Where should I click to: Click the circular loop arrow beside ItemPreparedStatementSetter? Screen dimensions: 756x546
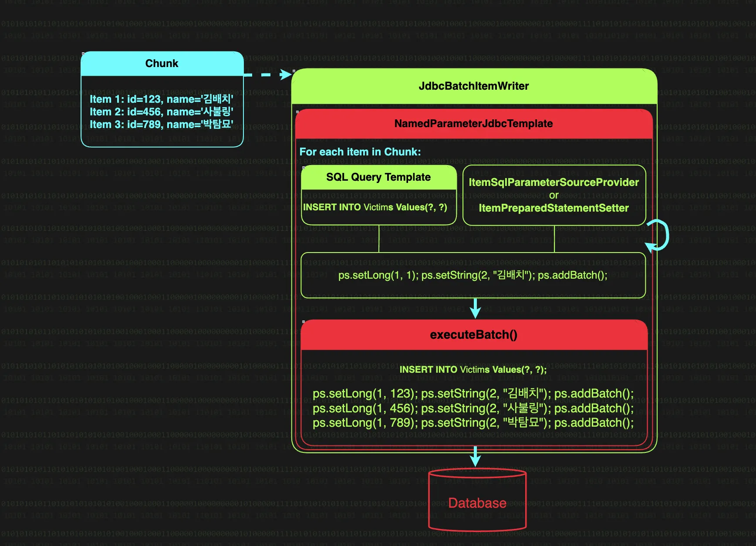point(658,236)
